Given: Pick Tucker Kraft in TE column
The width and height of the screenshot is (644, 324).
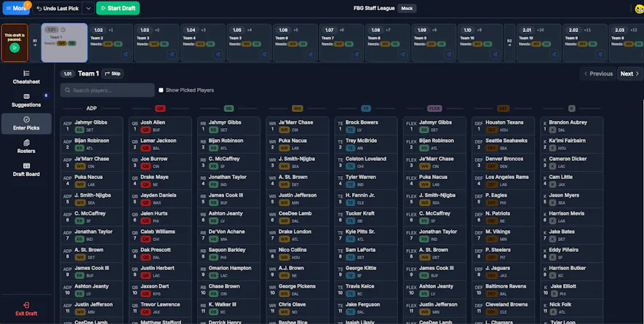Looking at the screenshot, I should 366,217.
